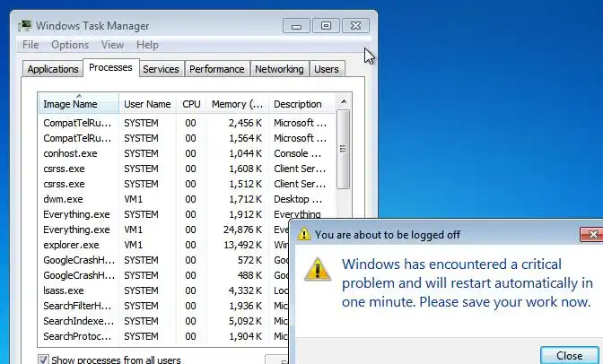Click the Desktop description cell for dwm.exe
This screenshot has width=603, height=364.
pos(298,199)
